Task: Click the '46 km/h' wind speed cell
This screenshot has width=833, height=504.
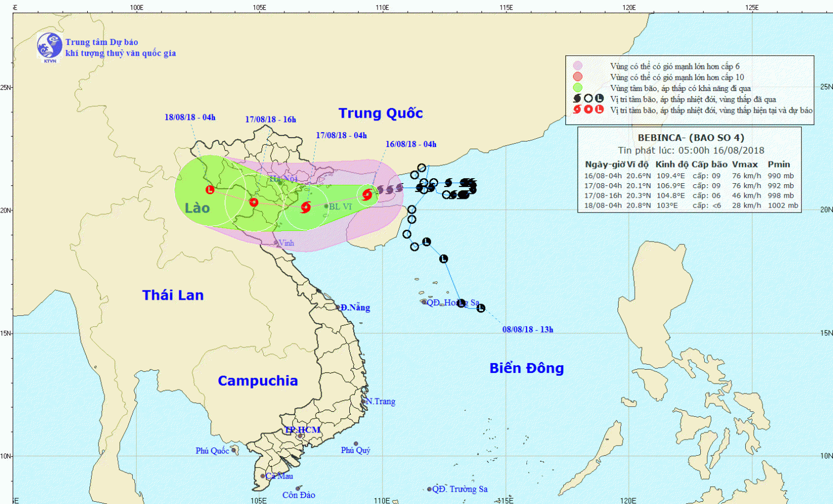Action: [x=746, y=195]
